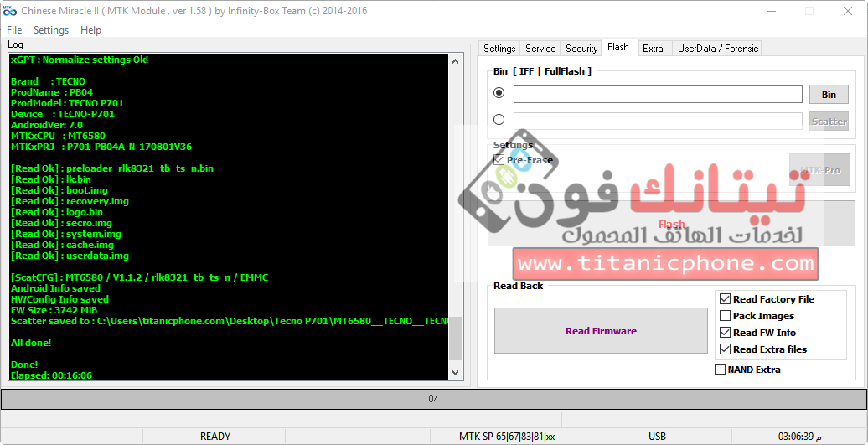Click the Scatter browse button
This screenshot has width=868, height=445.
[829, 122]
